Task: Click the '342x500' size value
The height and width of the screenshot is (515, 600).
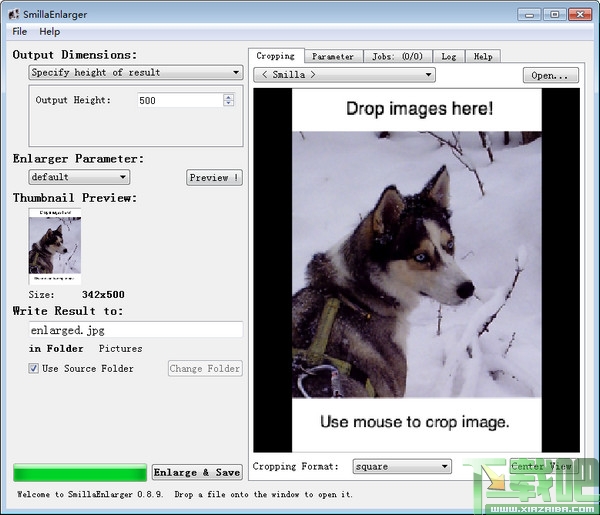Action: point(103,295)
